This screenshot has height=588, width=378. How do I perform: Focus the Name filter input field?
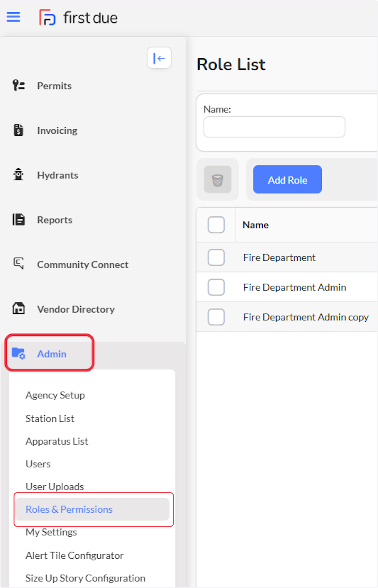(274, 127)
